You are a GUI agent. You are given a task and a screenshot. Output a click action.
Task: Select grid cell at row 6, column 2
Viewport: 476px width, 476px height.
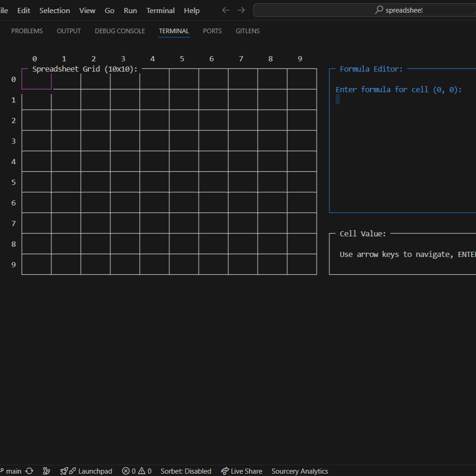95,203
